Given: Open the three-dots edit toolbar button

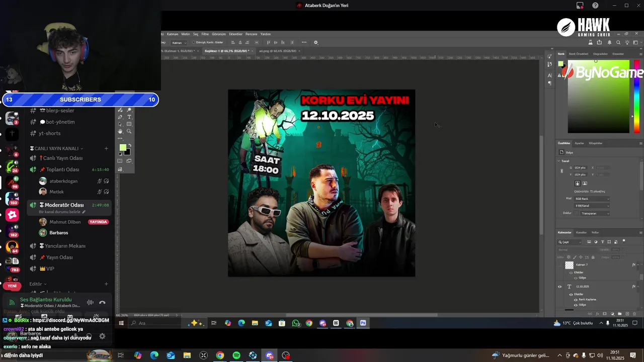Looking at the screenshot, I should coord(120,138).
